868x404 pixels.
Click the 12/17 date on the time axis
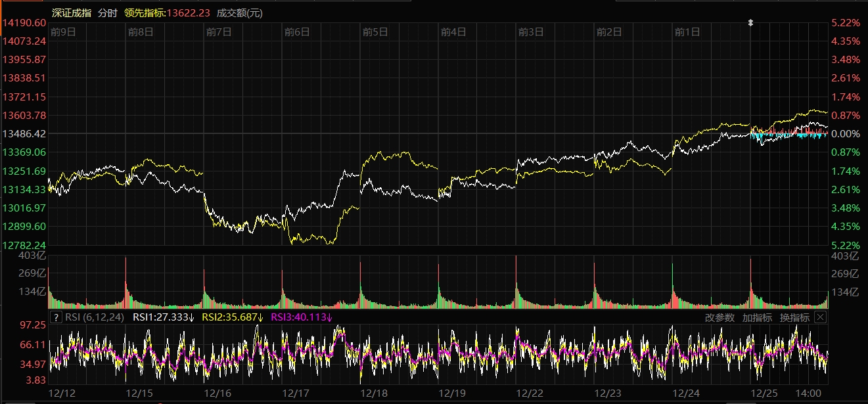(x=296, y=393)
